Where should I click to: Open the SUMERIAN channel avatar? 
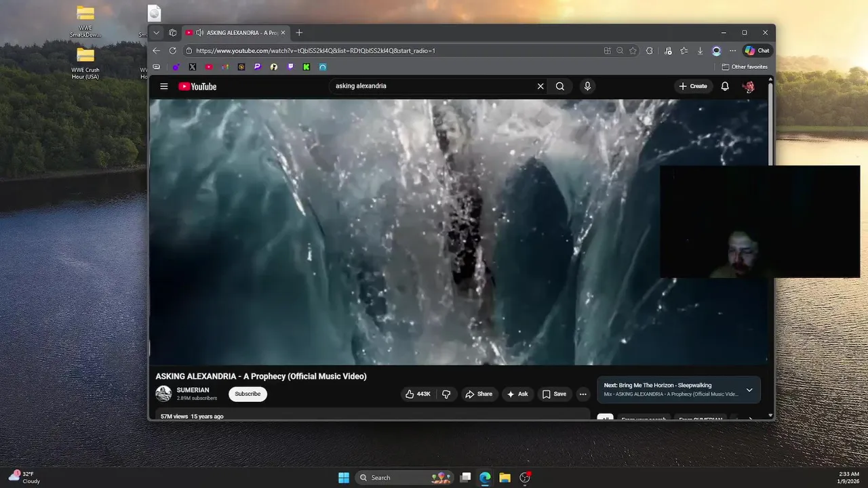coord(163,394)
